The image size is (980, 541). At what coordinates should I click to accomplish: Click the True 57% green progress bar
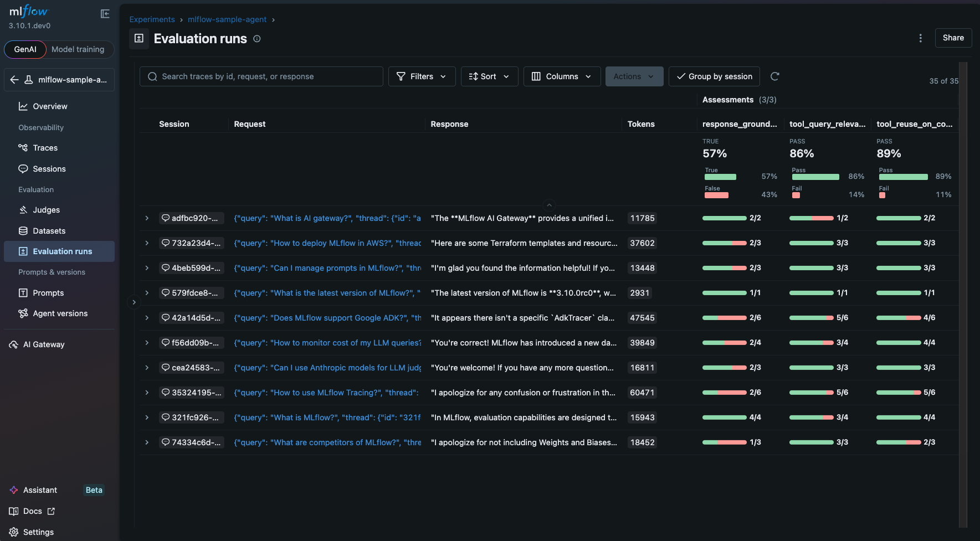point(720,177)
